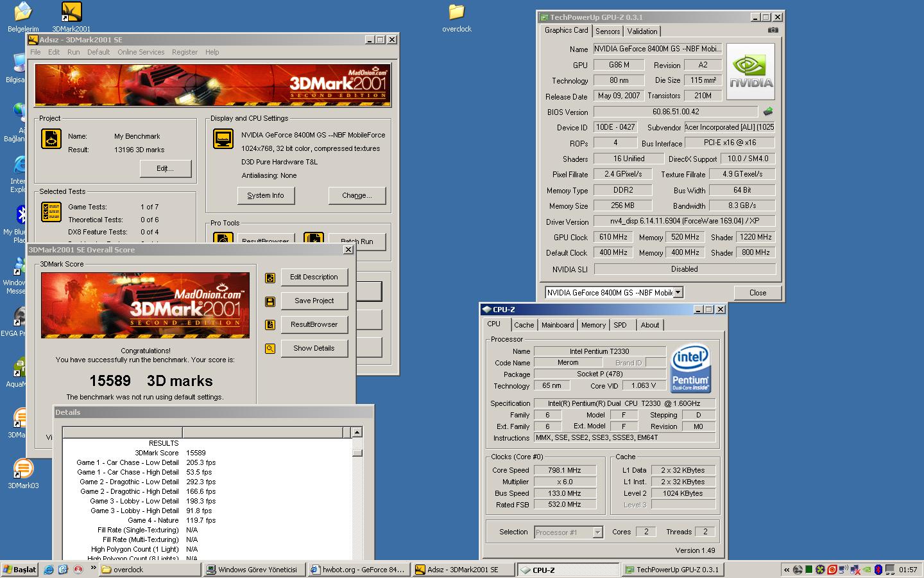This screenshot has width=924, height=578.
Task: Click the Edit... button in Project section
Action: [x=166, y=168]
